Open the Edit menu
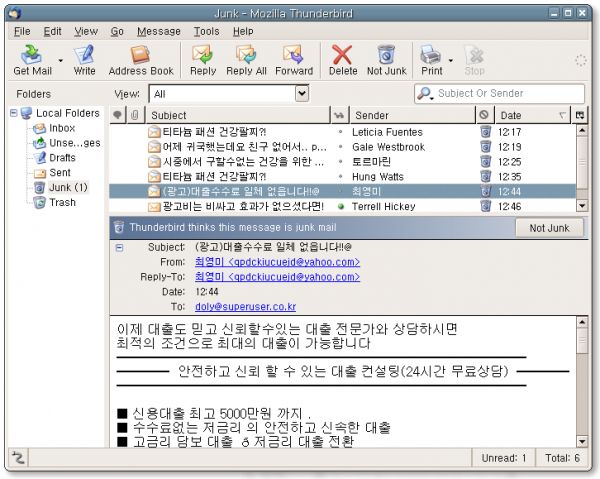The image size is (600, 479). [52, 31]
